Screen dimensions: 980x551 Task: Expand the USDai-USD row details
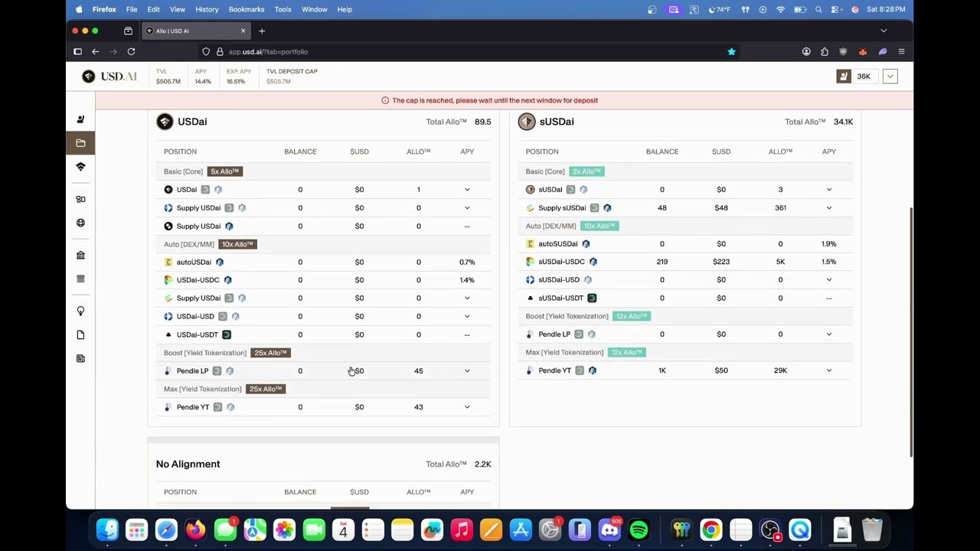point(467,316)
